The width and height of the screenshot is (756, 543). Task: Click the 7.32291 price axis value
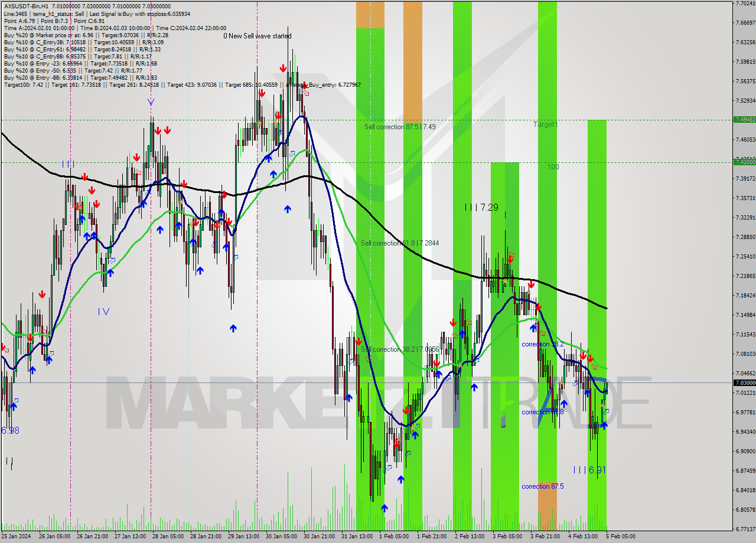[744, 217]
